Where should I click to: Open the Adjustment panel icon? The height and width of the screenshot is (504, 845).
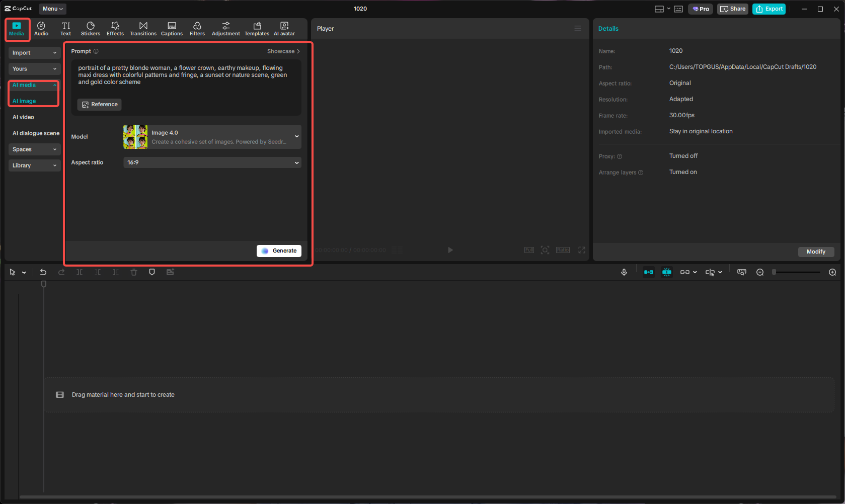(x=226, y=29)
